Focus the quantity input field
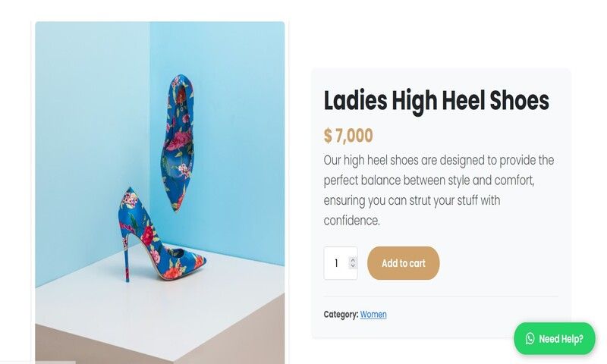The image size is (607, 364). (x=336, y=263)
